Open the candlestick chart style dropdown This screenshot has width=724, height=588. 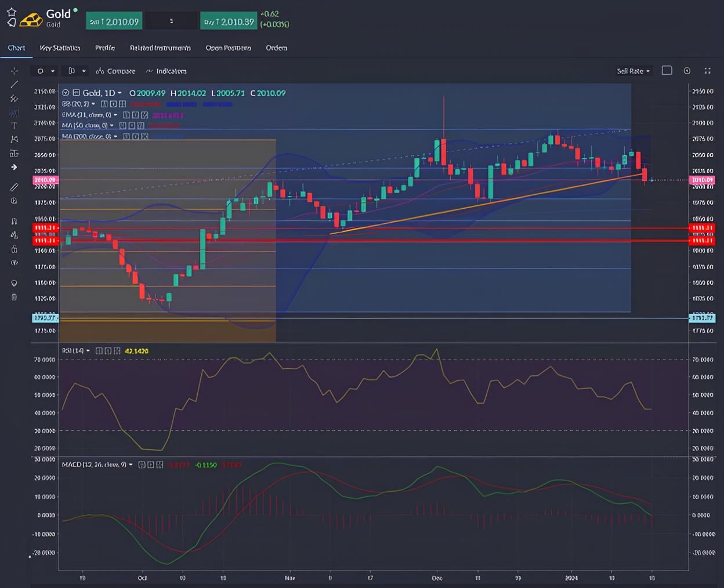point(77,71)
